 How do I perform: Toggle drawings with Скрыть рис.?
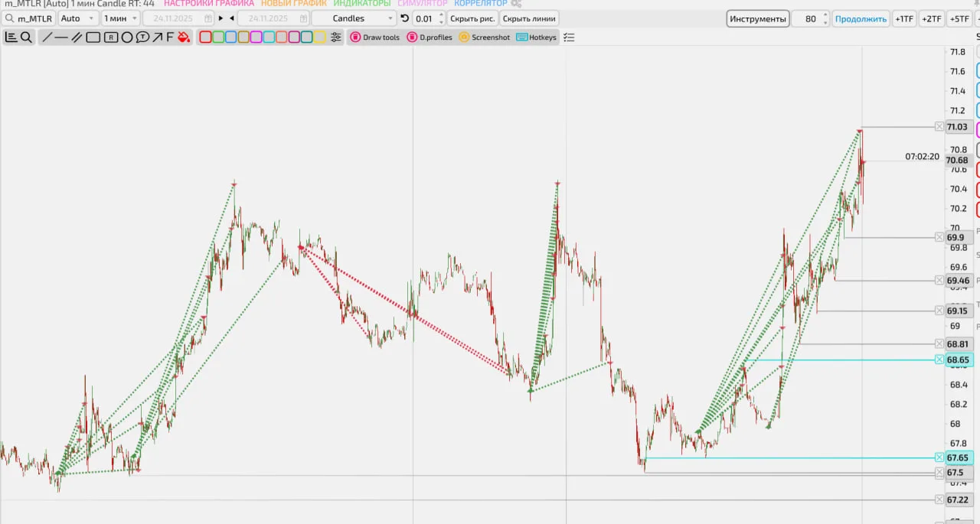pyautogui.click(x=472, y=18)
